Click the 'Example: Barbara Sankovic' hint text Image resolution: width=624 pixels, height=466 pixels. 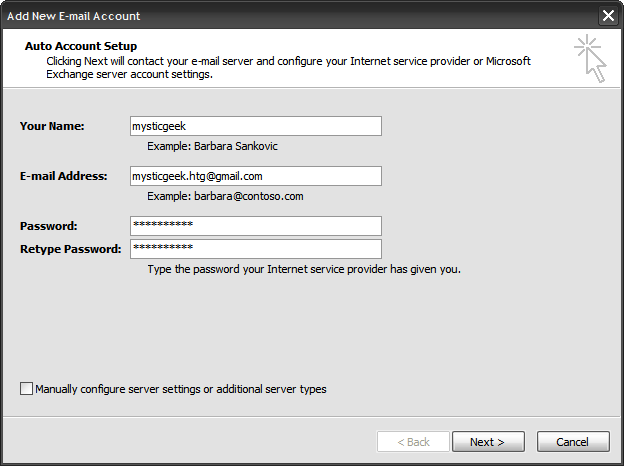pos(211,146)
